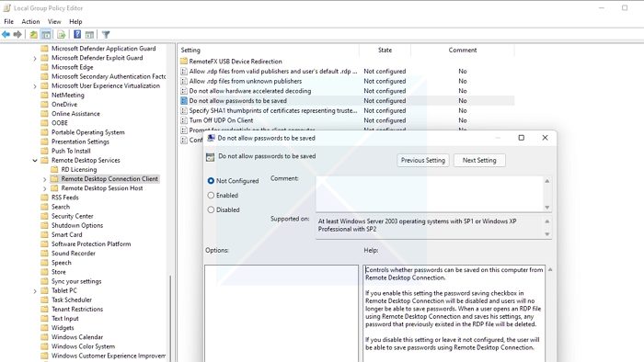Click the Filter funnel toolbar icon
The width and height of the screenshot is (644, 362).
tap(106, 34)
